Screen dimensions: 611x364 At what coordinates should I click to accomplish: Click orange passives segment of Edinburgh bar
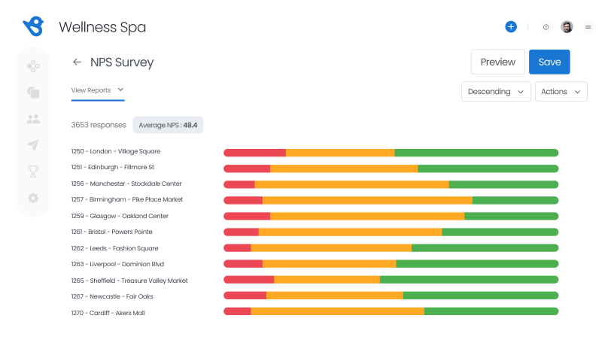[344, 168]
